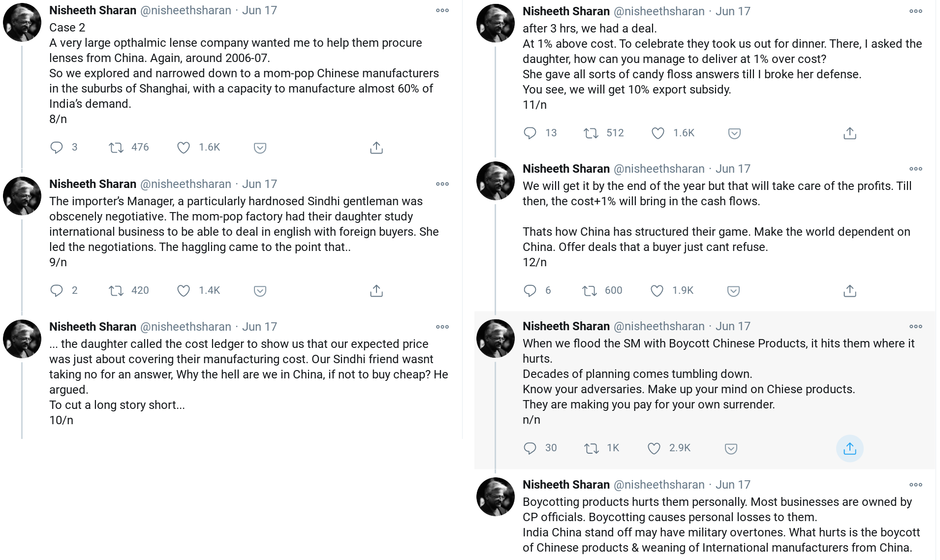Save the 8/n tweet using the pocket icon
Image resolution: width=940 pixels, height=560 pixels.
click(260, 148)
